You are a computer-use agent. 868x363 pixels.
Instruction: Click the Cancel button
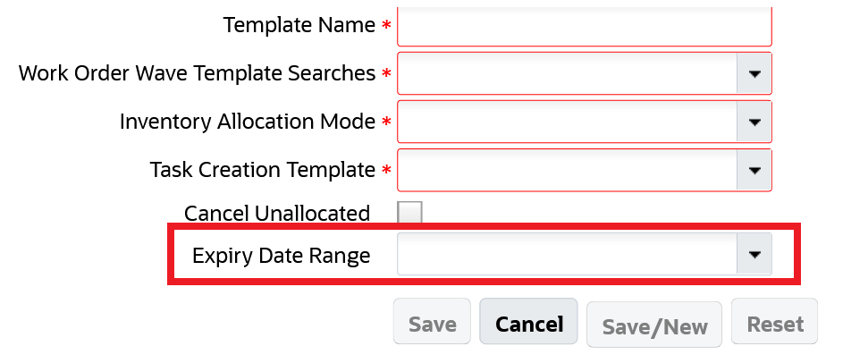(529, 324)
